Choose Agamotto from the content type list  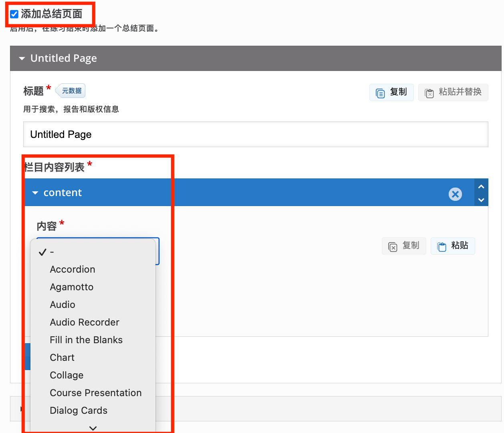[72, 287]
